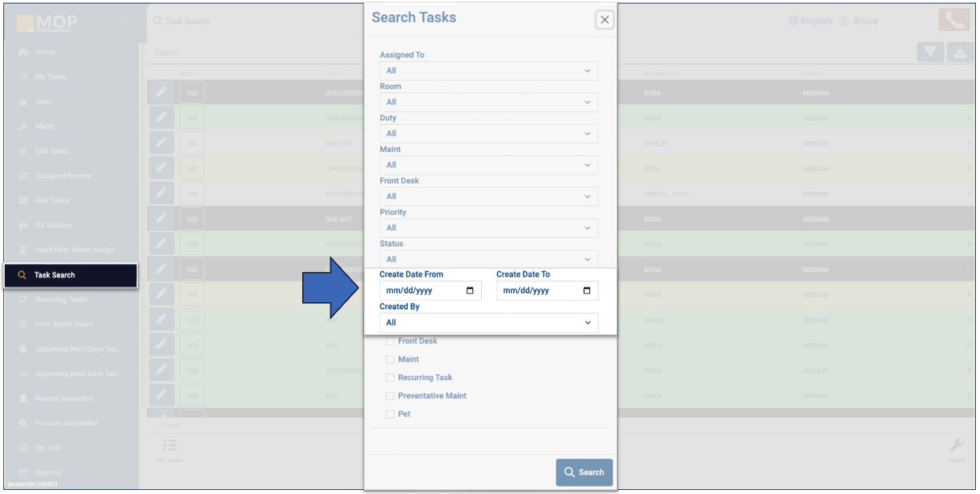Enable the Front Desk checkbox

point(390,341)
